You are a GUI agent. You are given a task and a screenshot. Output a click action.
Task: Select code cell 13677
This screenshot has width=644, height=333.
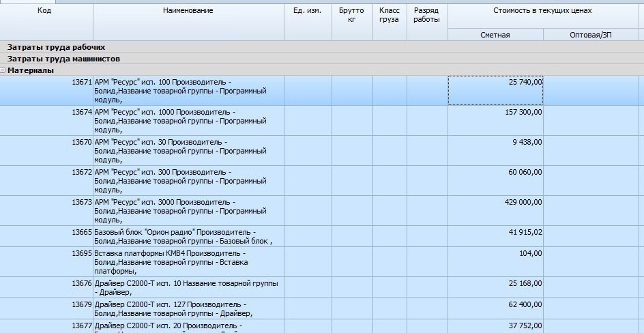coord(46,326)
